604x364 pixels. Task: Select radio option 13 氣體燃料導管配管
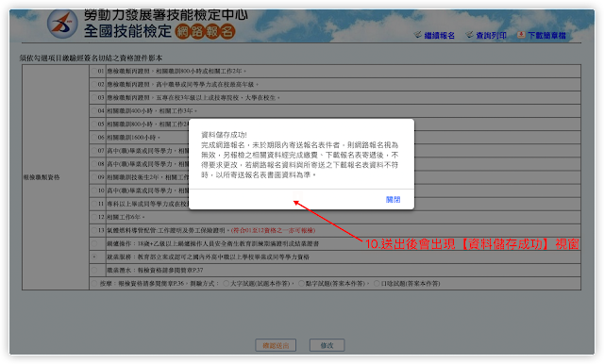(94, 230)
